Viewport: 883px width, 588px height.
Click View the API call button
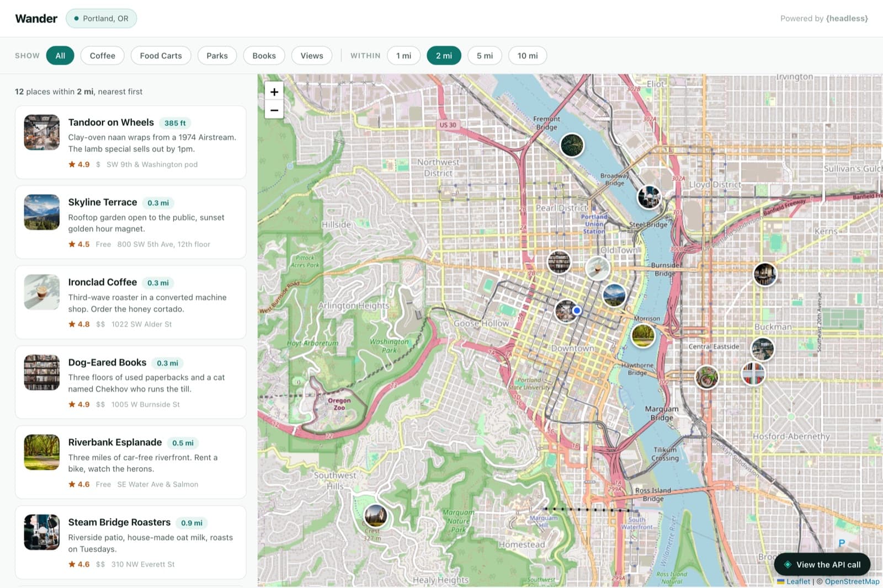click(822, 564)
